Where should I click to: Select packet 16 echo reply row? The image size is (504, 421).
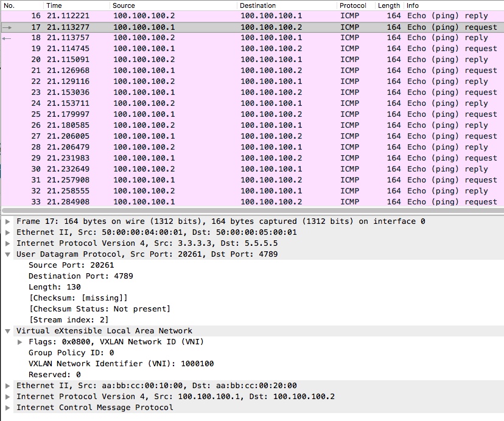[243, 16]
